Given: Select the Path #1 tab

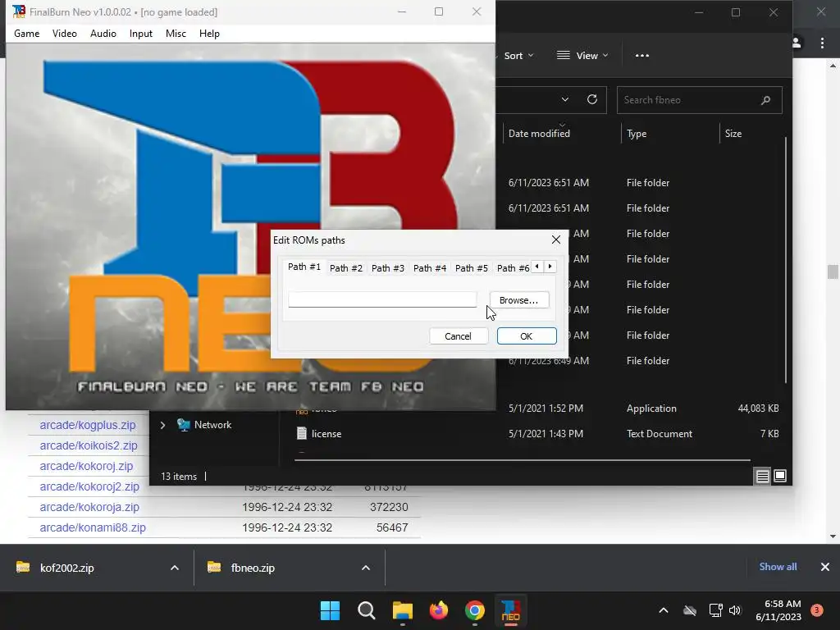Looking at the screenshot, I should pyautogui.click(x=304, y=267).
